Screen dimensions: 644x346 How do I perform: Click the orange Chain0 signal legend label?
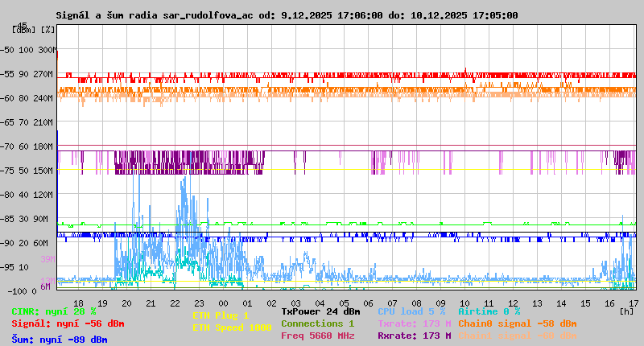518,323
